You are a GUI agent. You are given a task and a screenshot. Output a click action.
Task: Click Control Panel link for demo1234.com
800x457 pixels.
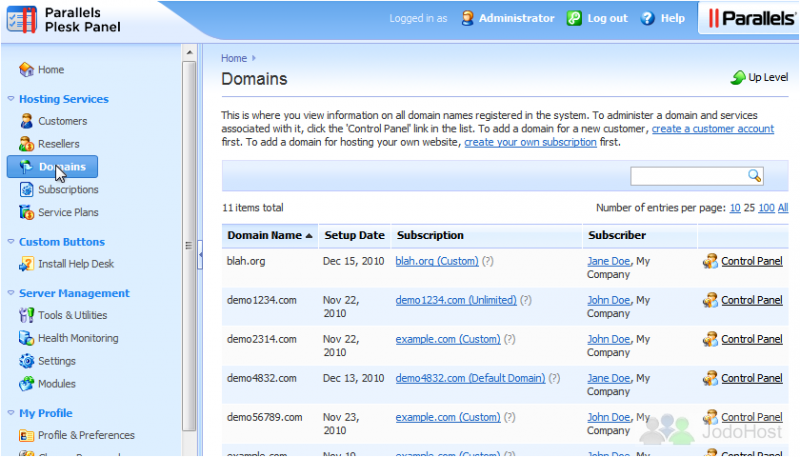(752, 300)
